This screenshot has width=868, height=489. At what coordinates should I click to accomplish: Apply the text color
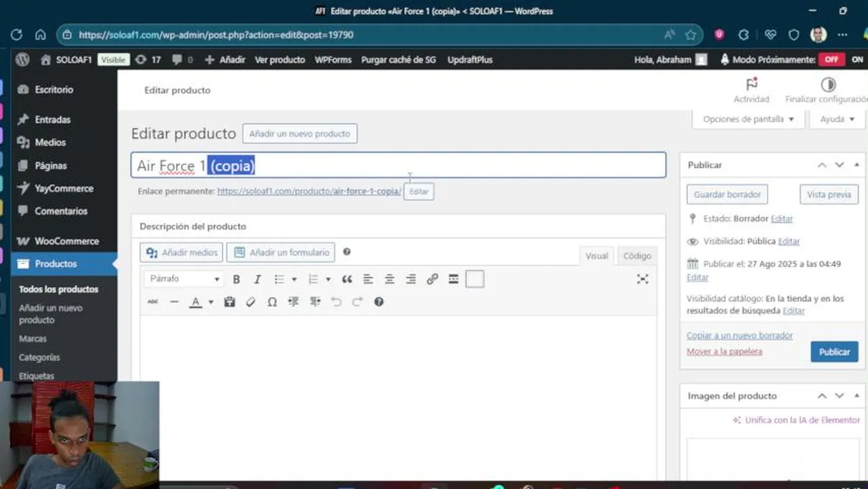(x=196, y=302)
